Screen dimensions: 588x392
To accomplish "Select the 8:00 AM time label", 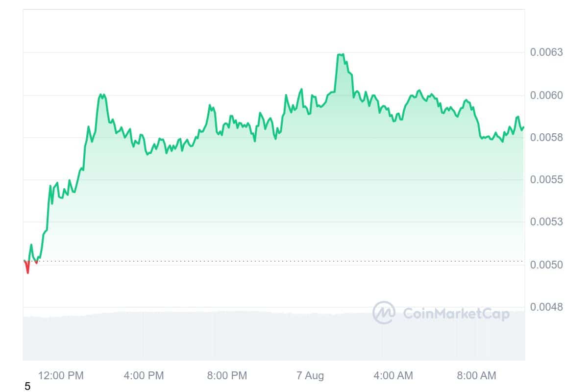I will pyautogui.click(x=476, y=376).
